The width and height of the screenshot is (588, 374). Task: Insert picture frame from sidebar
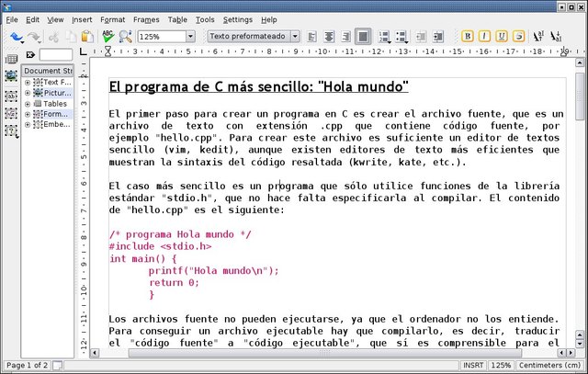click(x=11, y=76)
